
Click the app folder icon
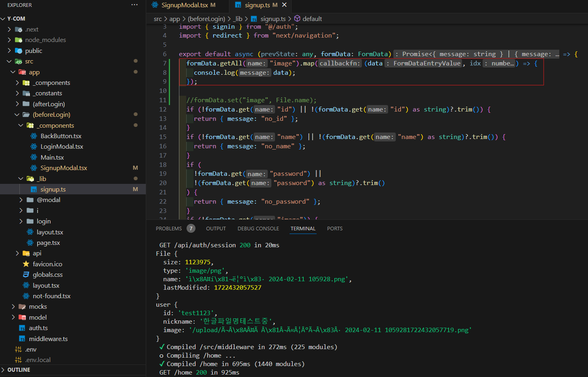click(23, 72)
